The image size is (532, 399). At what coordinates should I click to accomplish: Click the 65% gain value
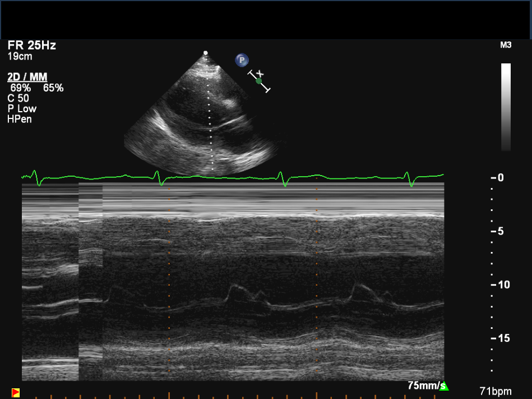click(53, 88)
